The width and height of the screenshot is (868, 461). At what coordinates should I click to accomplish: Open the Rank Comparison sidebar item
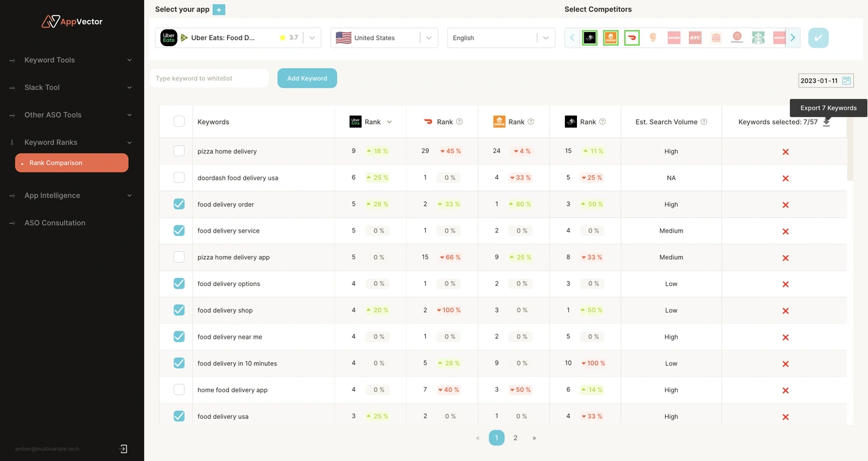click(x=71, y=162)
